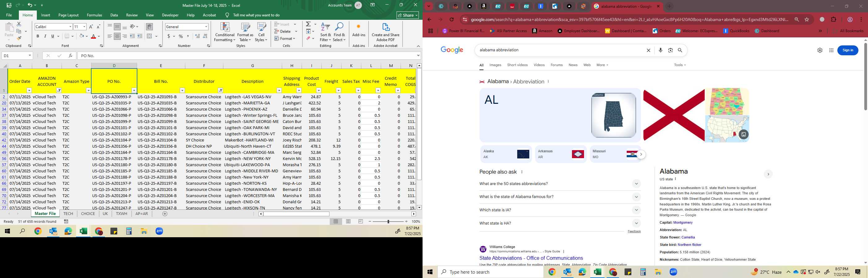This screenshot has width=868, height=278.
Task: Click Fill Color bucket swatch
Action: 82,36
